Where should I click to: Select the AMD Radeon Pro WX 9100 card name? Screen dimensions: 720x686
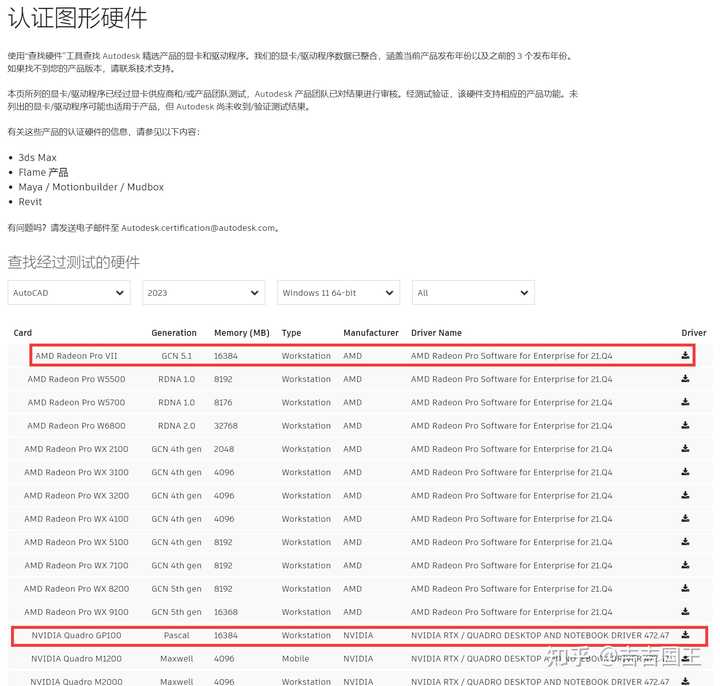(x=76, y=612)
